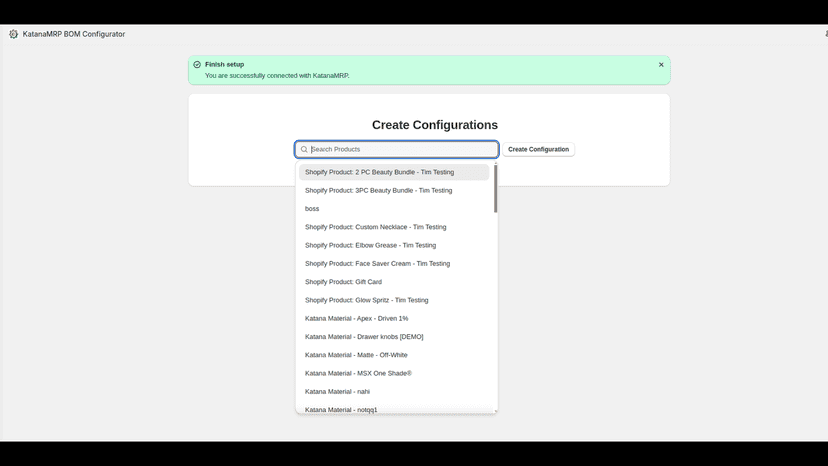Select 3PC Beauty Bundle - Tim Testing option

(394, 190)
